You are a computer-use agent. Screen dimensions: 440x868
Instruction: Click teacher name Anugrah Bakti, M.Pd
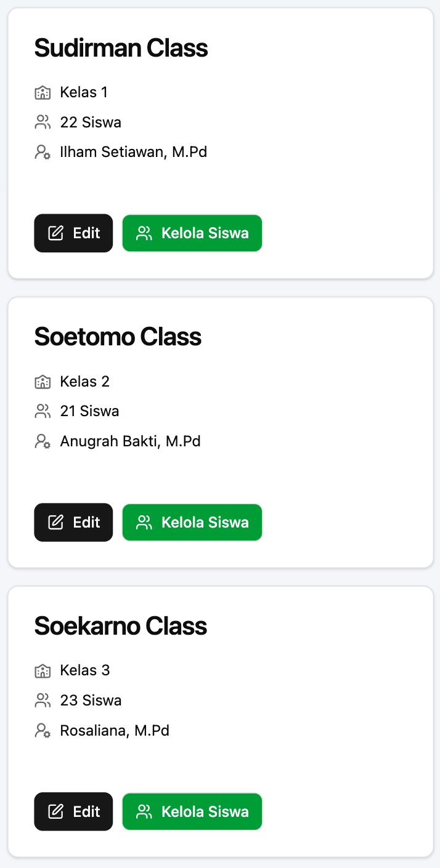(x=130, y=441)
